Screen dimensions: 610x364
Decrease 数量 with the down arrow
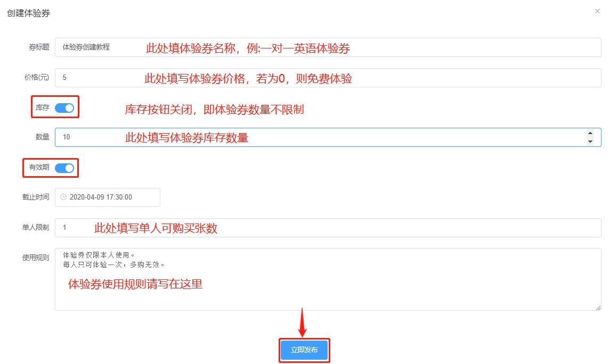[590, 142]
